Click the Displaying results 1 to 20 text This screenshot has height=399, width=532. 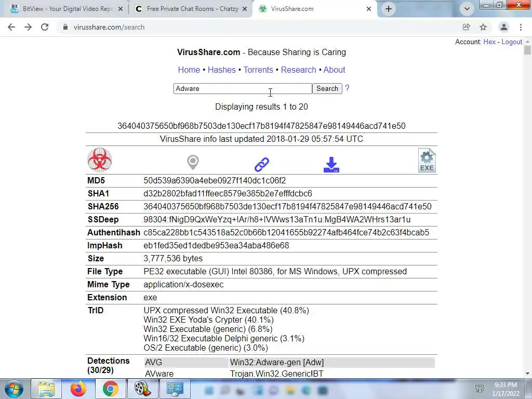[x=262, y=107]
